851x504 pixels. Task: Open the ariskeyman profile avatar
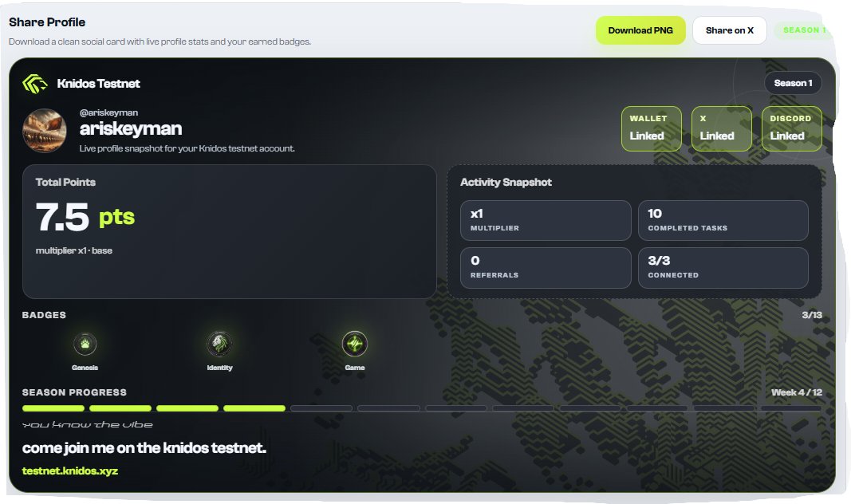coord(45,130)
